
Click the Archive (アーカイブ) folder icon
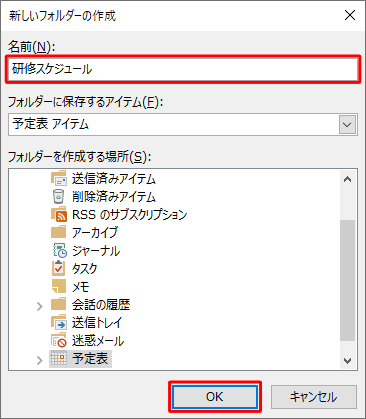click(59, 232)
